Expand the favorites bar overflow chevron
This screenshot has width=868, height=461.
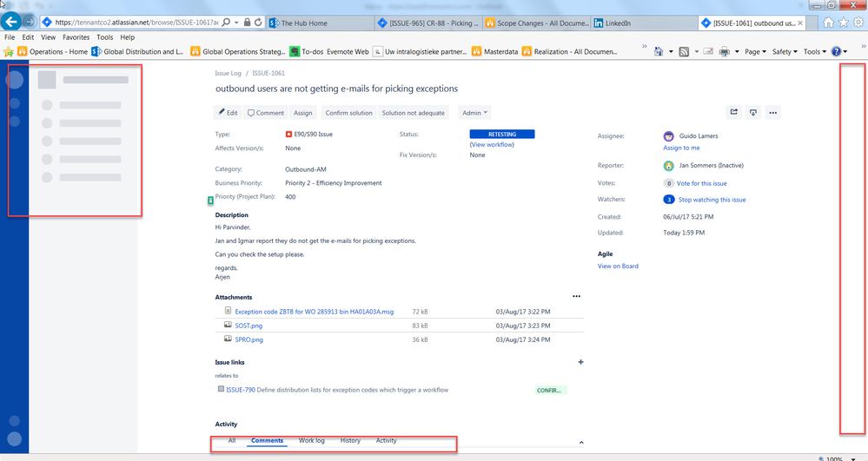pyautogui.click(x=645, y=47)
